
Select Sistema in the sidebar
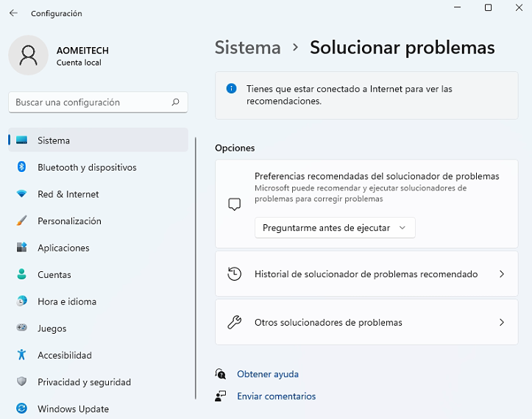[54, 140]
